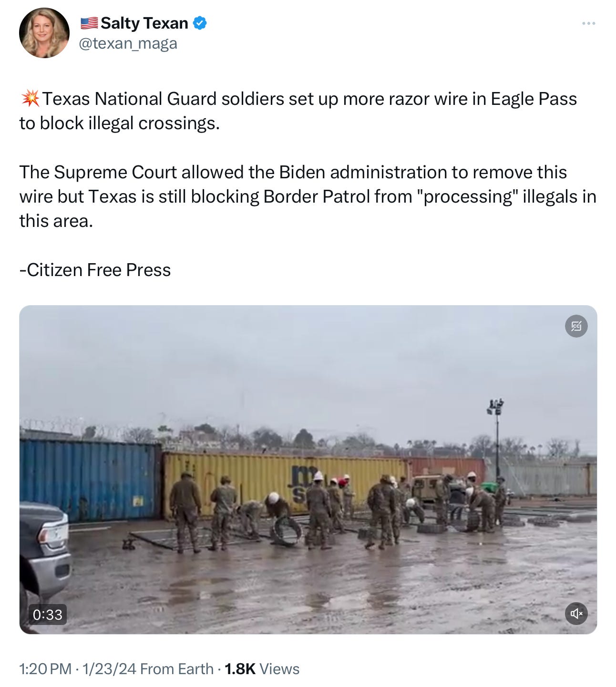Open the Salty Texan display name link

pyautogui.click(x=144, y=23)
